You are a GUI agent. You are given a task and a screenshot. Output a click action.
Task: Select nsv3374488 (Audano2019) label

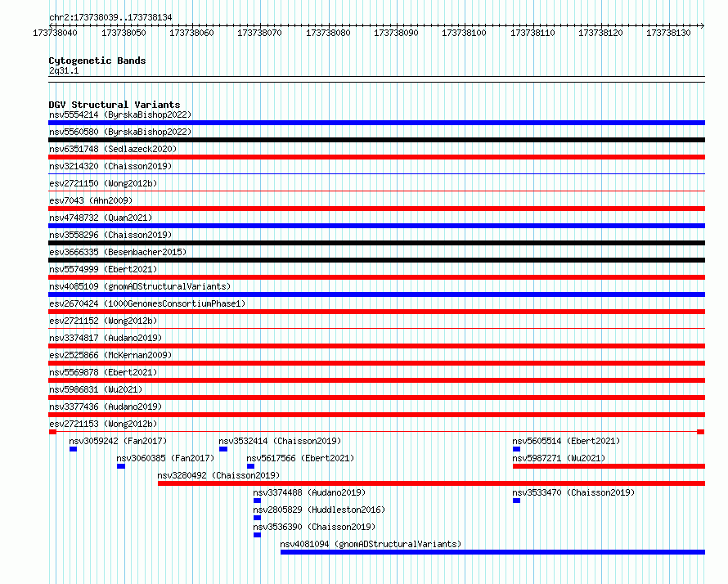[309, 492]
